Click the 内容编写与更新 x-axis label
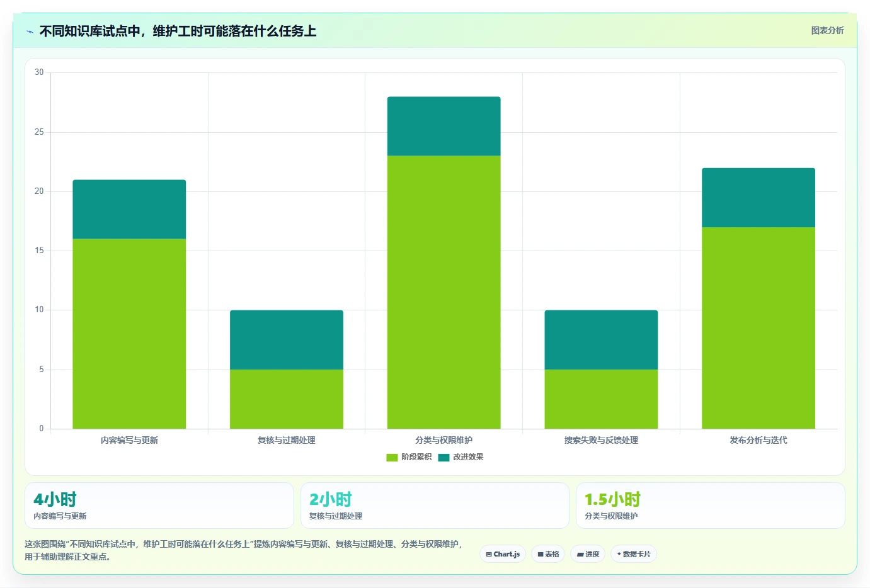The image size is (870, 588). coord(129,440)
